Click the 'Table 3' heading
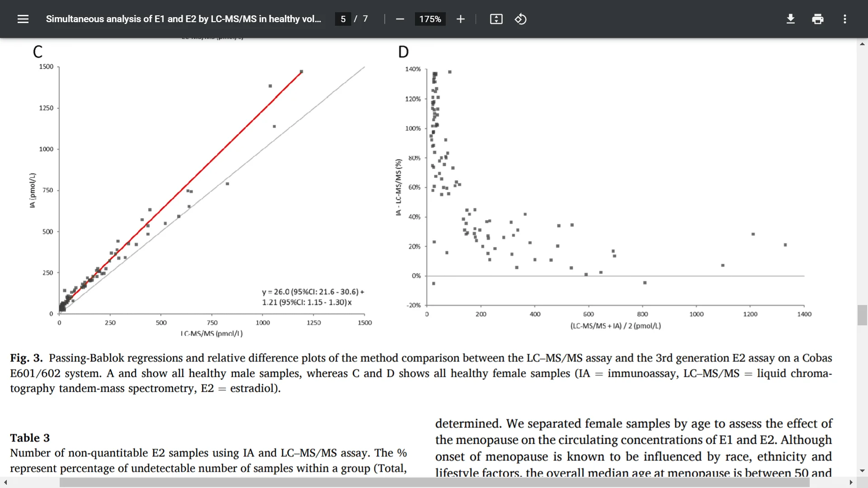 click(x=30, y=438)
